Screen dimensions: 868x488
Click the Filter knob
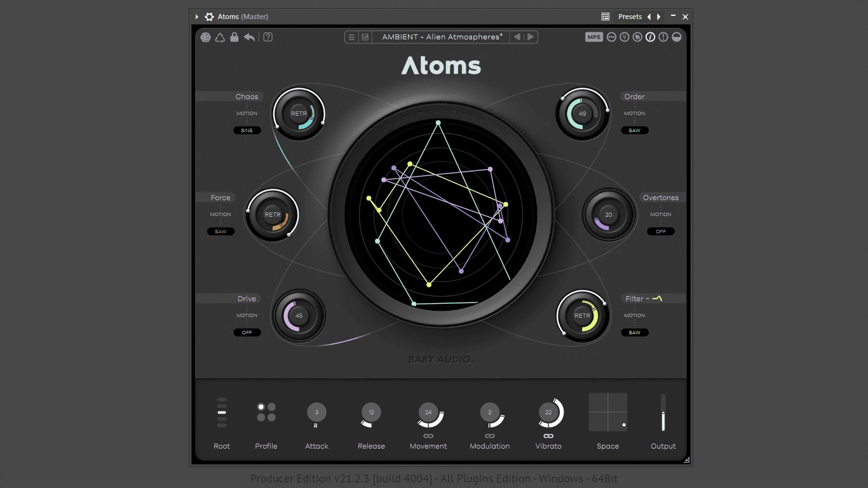point(583,316)
